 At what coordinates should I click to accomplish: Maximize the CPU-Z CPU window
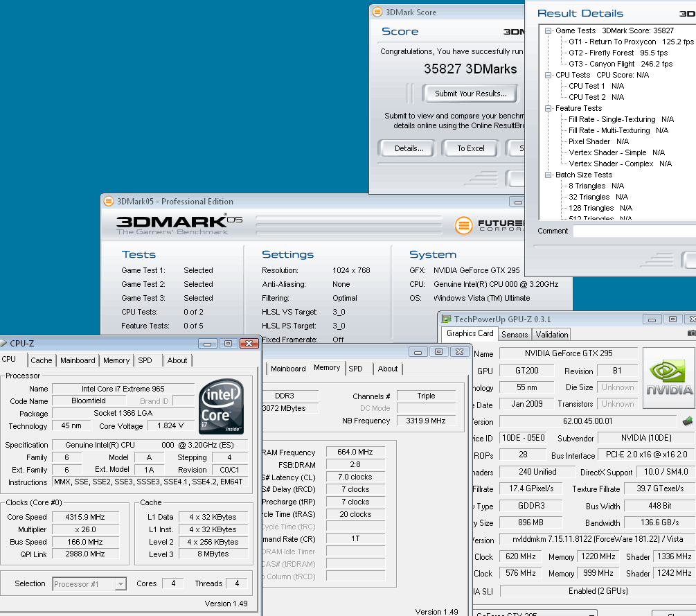(x=228, y=343)
